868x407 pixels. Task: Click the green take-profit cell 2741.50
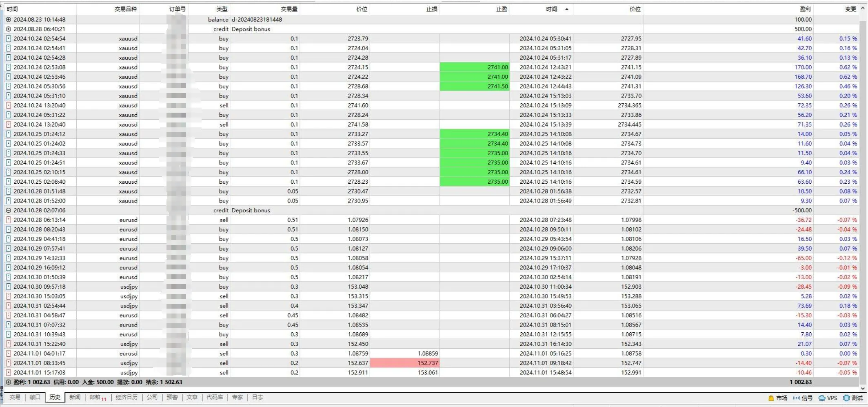[x=475, y=86]
